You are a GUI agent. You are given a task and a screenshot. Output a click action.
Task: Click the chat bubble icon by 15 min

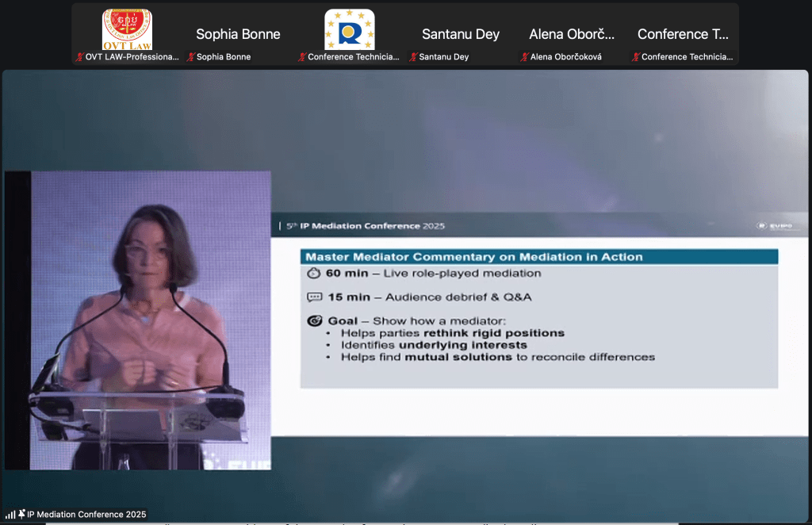tap(314, 297)
